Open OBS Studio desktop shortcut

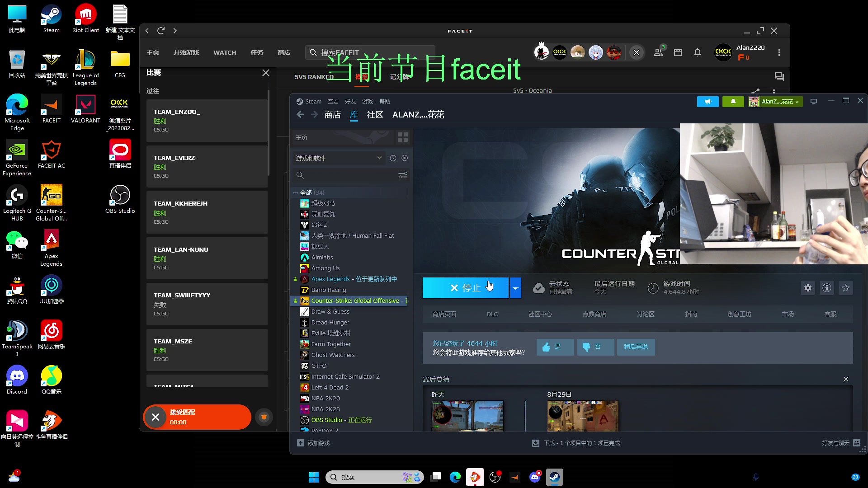tap(120, 200)
